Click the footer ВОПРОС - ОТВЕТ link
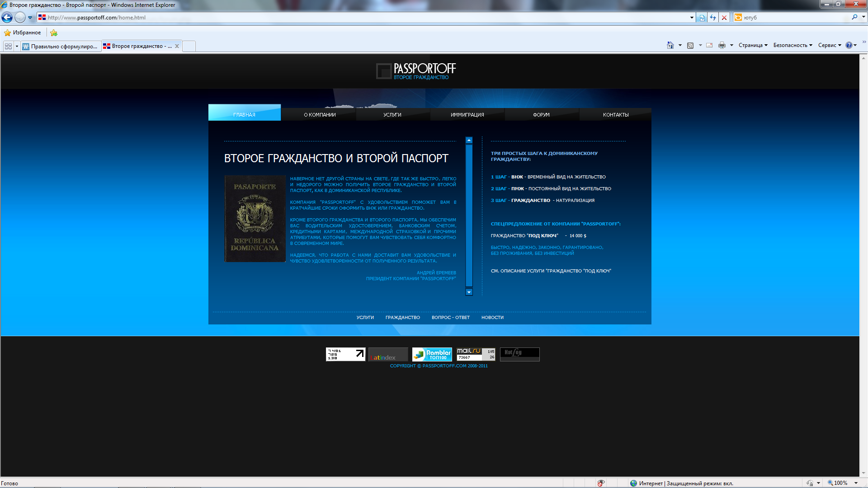The height and width of the screenshot is (488, 868). click(451, 318)
